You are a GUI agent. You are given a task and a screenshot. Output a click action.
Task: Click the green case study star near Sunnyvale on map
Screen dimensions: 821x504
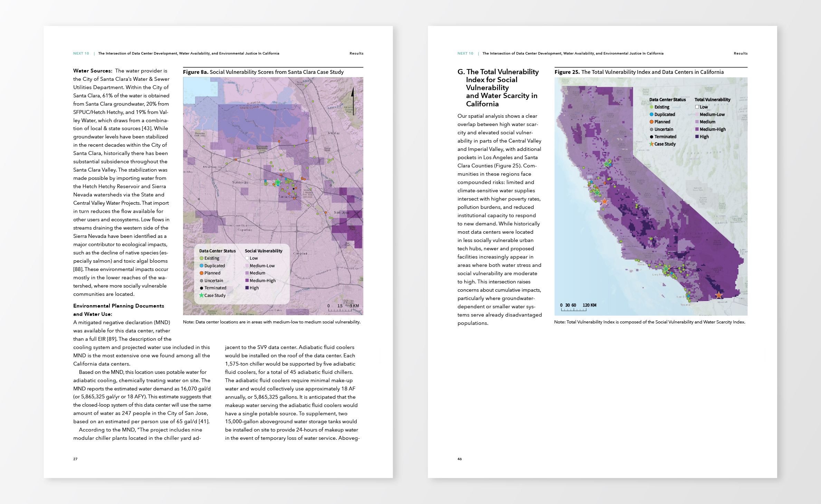click(278, 182)
